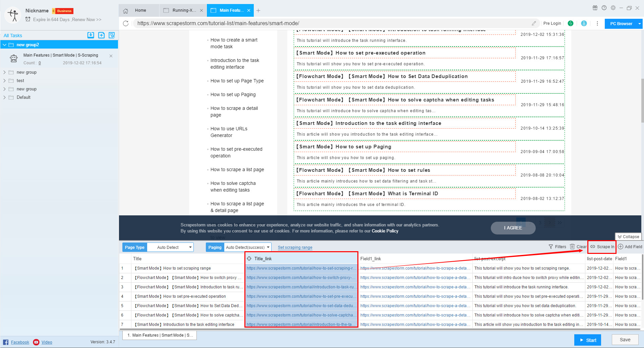Click the URL address bar field
The width and height of the screenshot is (644, 348).
tap(332, 23)
